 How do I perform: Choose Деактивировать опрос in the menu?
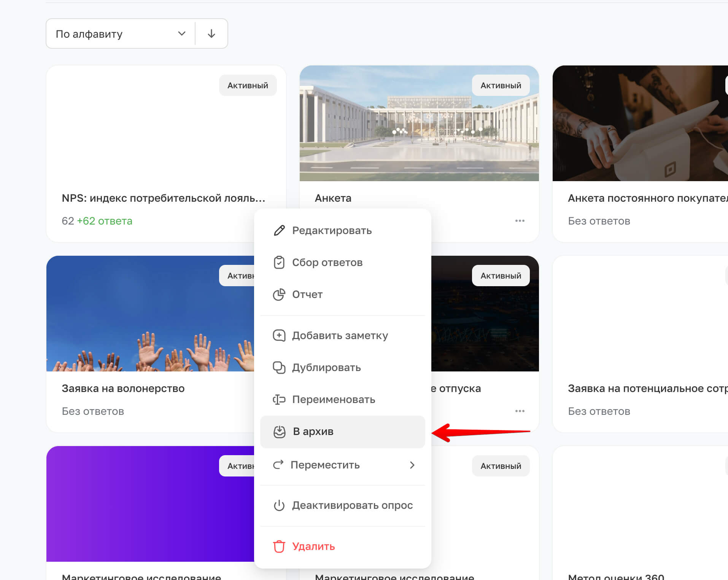(x=342, y=505)
